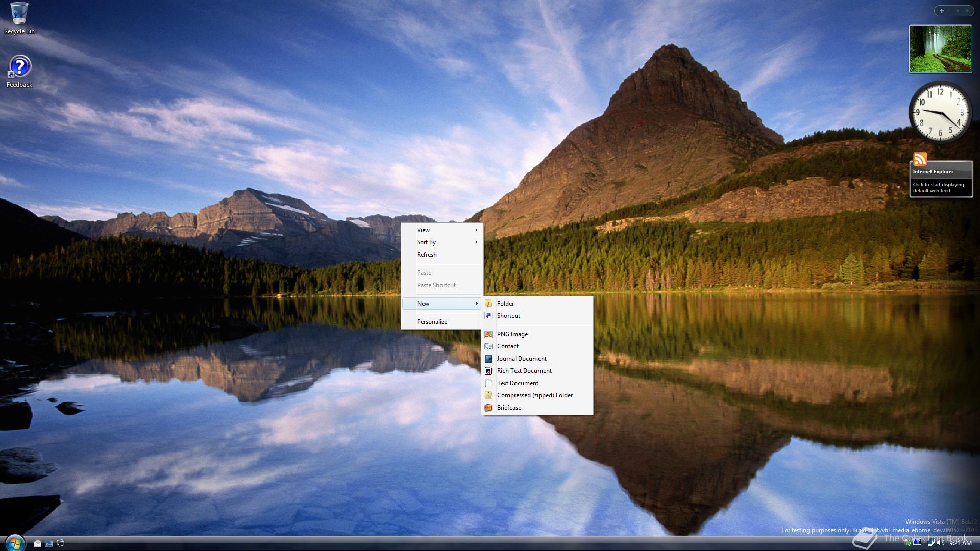Click the network computers tray icon

pos(931,542)
